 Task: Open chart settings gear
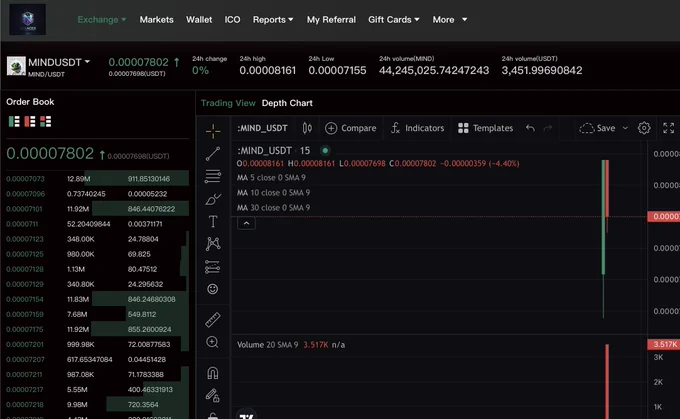(x=644, y=128)
